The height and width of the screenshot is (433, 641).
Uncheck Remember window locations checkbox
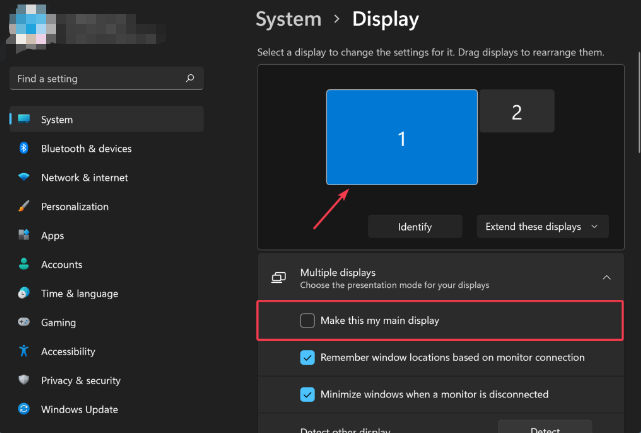tap(307, 358)
